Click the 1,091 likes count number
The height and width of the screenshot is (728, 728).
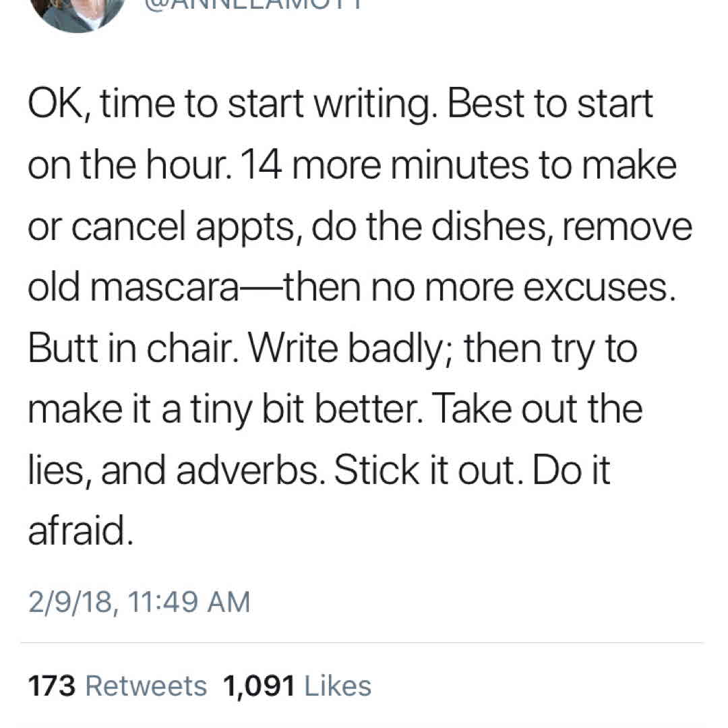[x=259, y=686]
